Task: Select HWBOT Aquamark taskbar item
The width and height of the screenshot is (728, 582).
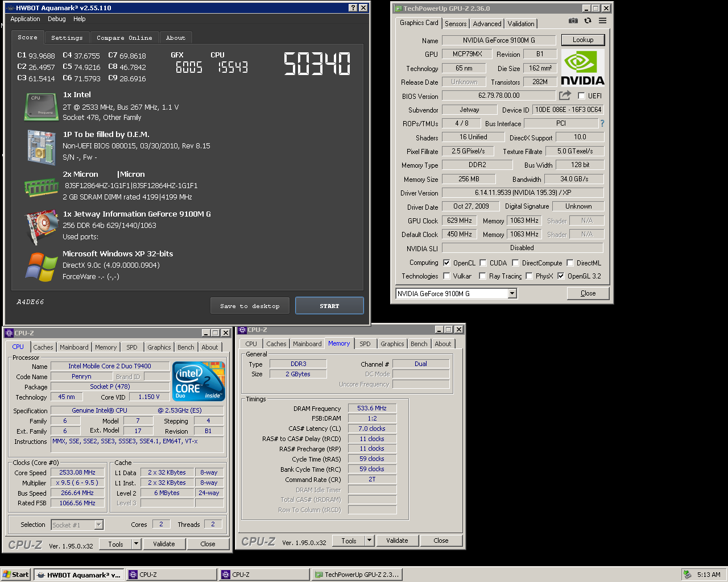Action: coord(78,575)
